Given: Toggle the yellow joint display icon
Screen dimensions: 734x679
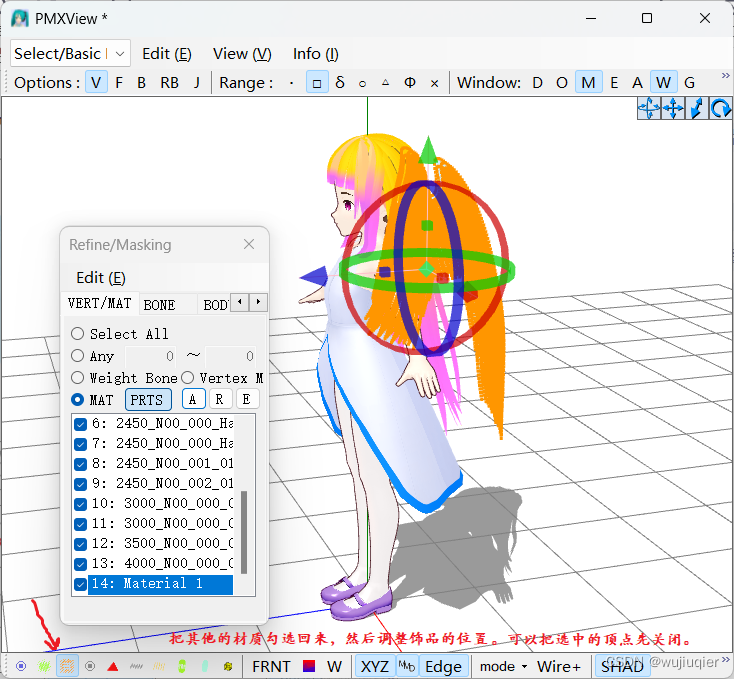Looking at the screenshot, I should 228,666.
